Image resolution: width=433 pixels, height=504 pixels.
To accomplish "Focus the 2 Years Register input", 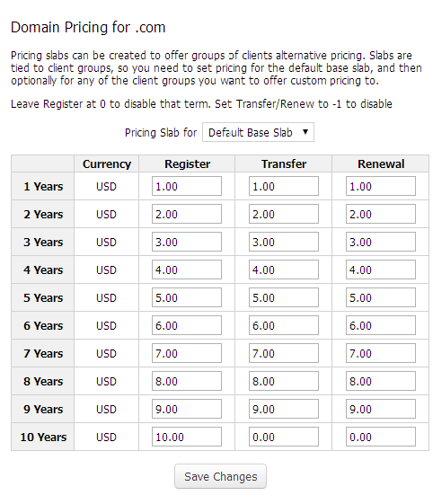I will 187,214.
